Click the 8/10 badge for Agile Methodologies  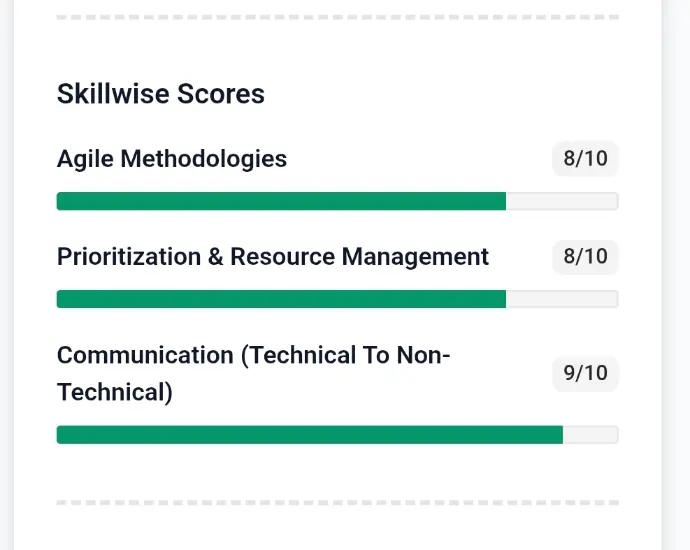(585, 159)
